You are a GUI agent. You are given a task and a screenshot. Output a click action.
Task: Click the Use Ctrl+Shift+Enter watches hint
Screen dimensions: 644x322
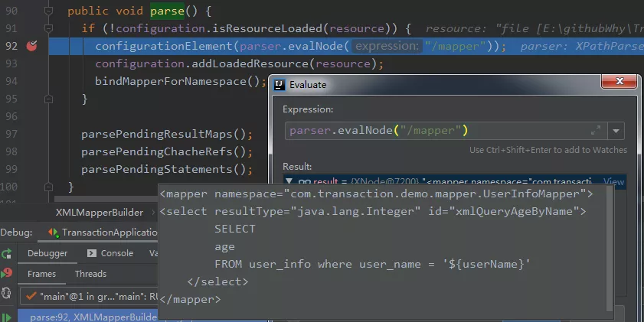(548, 150)
